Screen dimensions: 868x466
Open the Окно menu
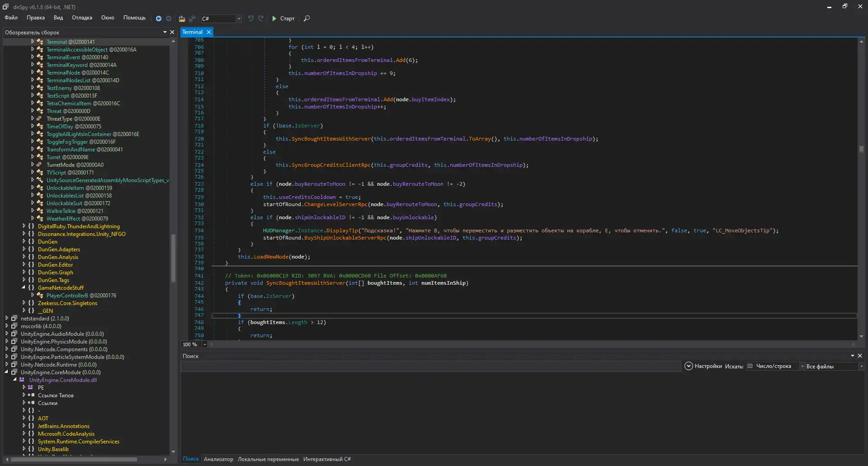point(108,18)
